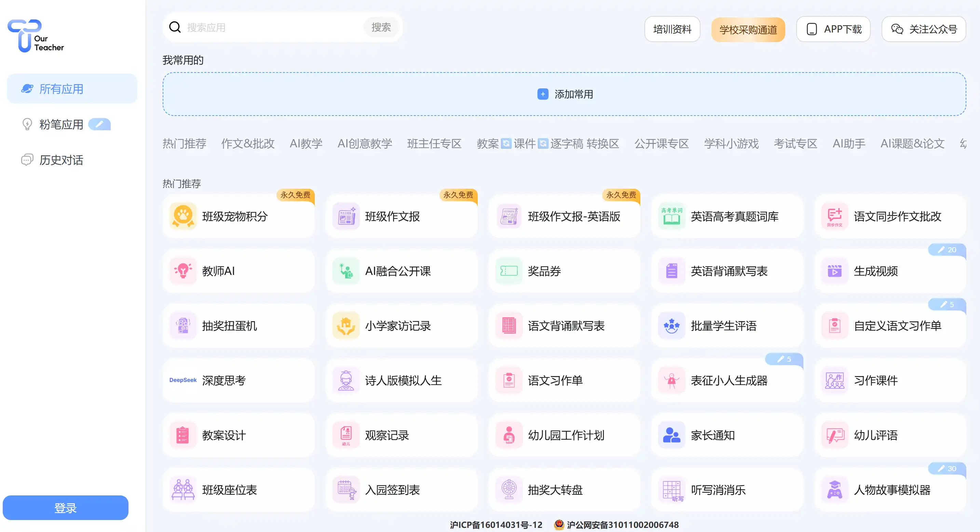The width and height of the screenshot is (980, 532).
Task: Open the 考试专区 category tab
Action: (795, 144)
